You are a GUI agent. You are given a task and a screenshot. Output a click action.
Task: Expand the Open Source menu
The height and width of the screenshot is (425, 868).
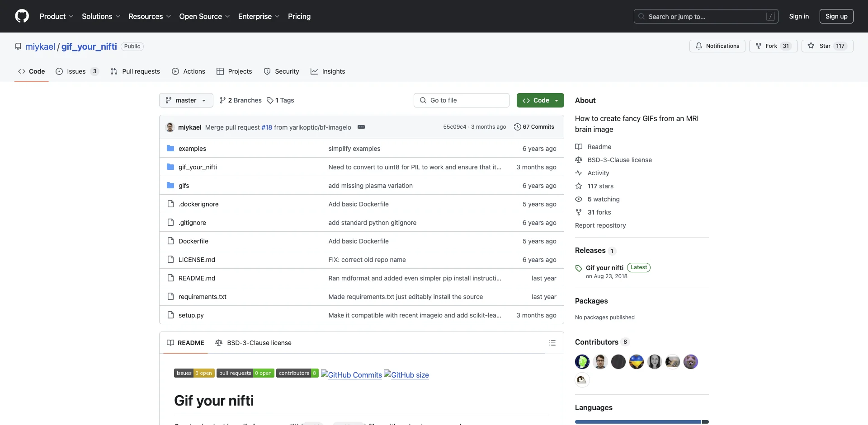point(205,16)
